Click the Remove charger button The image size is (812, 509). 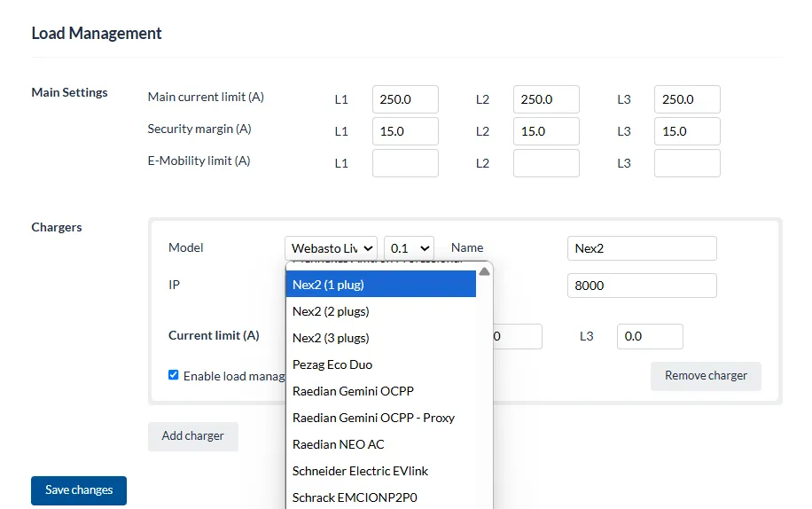(x=706, y=376)
